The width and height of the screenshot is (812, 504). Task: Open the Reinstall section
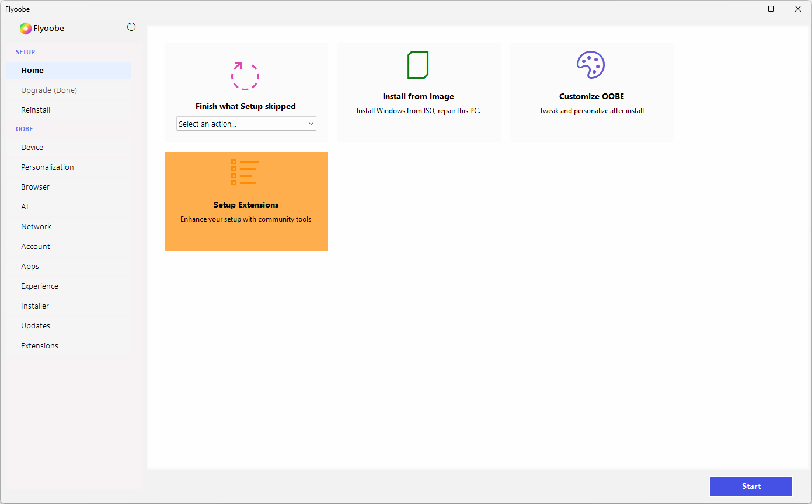coord(36,110)
